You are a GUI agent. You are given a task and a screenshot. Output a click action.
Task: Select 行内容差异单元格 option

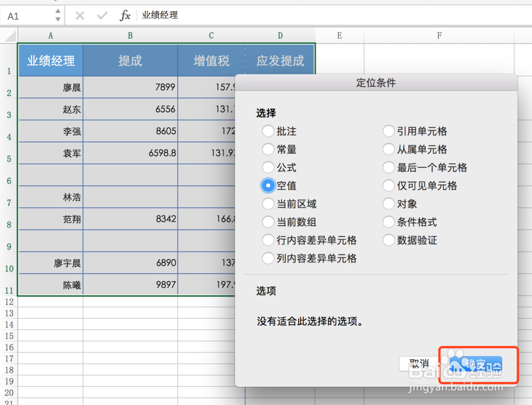pyautogui.click(x=269, y=240)
